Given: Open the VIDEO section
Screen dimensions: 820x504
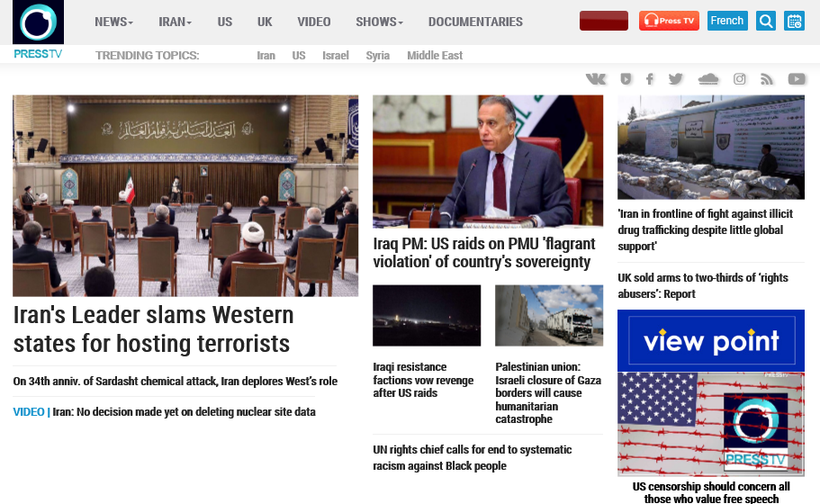Looking at the screenshot, I should click(x=314, y=22).
